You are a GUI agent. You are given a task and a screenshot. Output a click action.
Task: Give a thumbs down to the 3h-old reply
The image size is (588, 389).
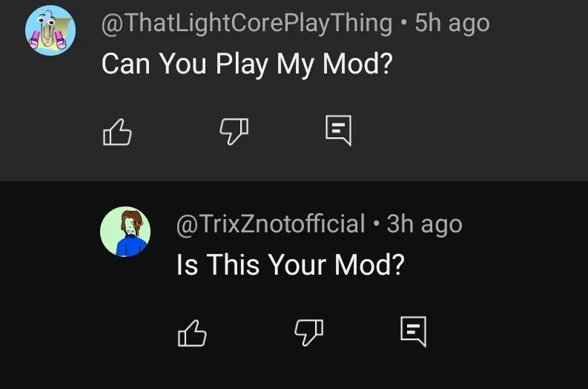coord(308,332)
